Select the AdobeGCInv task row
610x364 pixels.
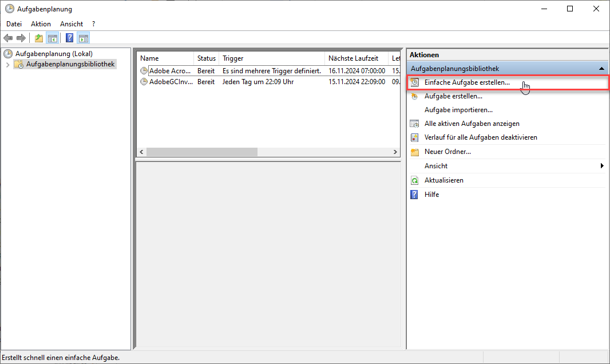point(169,82)
